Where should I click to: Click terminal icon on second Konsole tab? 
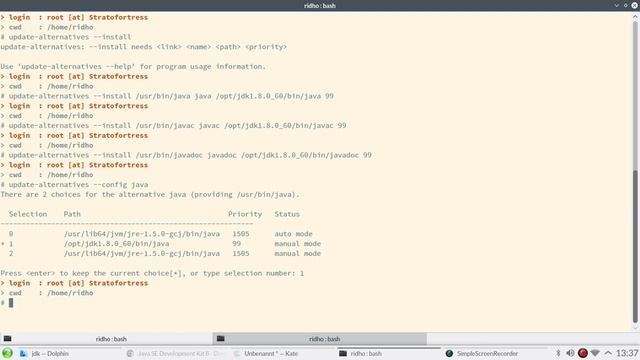[x=221, y=339]
